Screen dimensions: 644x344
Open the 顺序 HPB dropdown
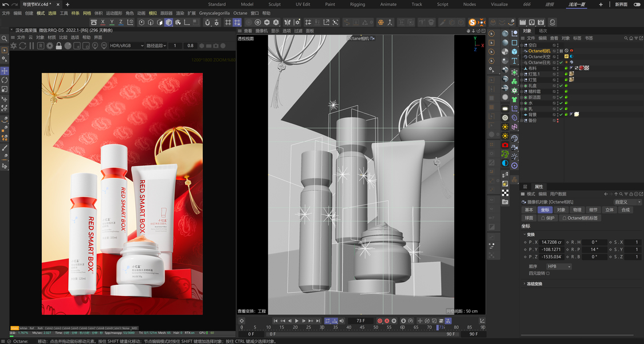pos(559,267)
